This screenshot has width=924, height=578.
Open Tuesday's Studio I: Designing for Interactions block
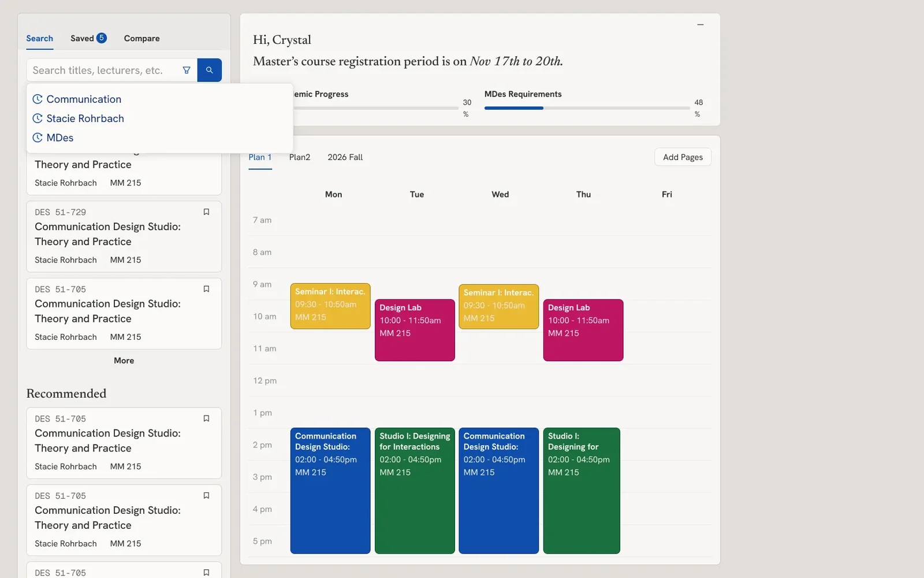(x=415, y=491)
